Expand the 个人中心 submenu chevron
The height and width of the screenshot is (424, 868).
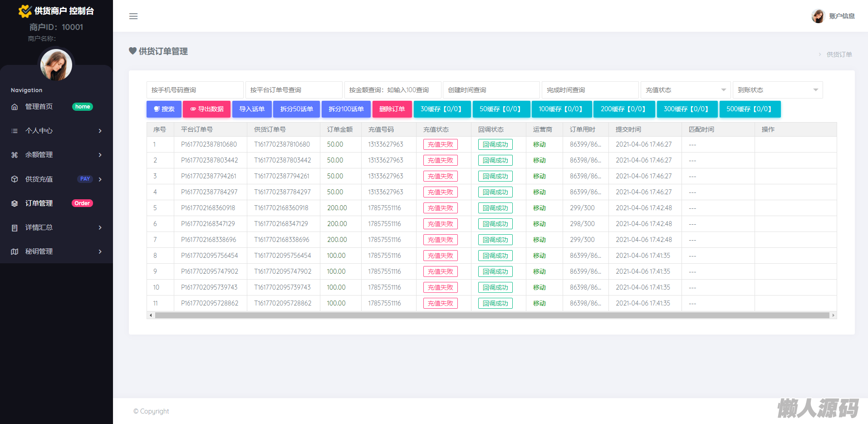[x=100, y=131]
